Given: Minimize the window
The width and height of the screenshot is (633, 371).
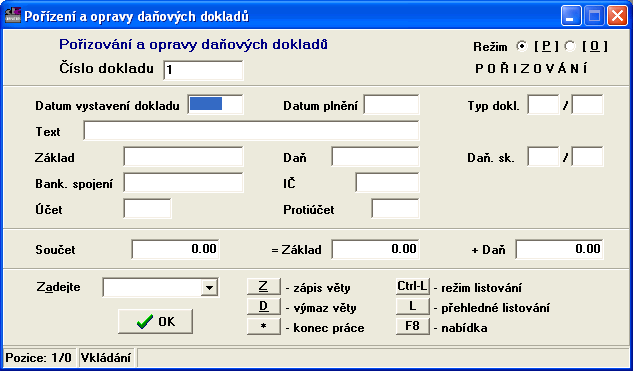Looking at the screenshot, I should point(570,16).
